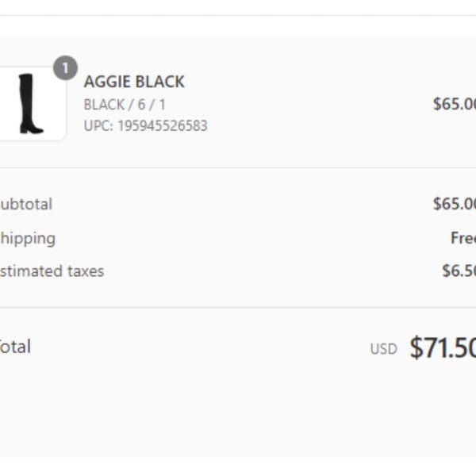Click the quantity badge showing 1
Screen dimensions: 476x476
pyautogui.click(x=65, y=68)
